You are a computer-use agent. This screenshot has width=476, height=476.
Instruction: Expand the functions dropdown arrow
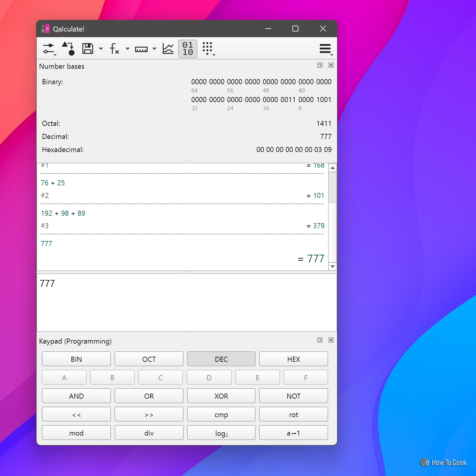[128, 49]
